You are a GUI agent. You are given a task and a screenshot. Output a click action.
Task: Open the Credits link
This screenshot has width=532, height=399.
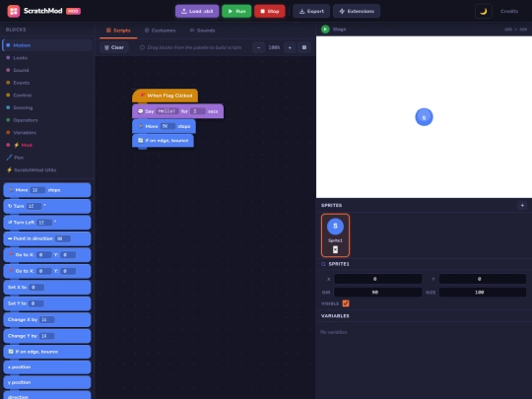tap(509, 11)
